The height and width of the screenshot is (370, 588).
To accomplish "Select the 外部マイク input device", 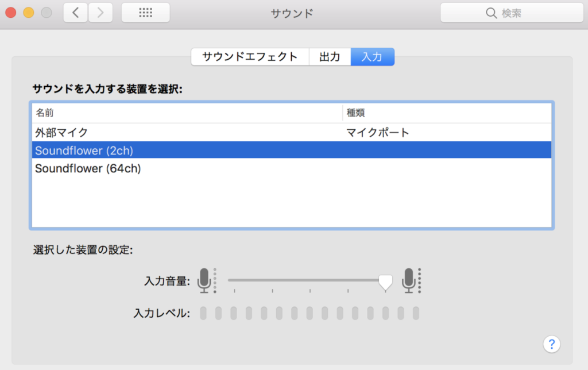I will pyautogui.click(x=292, y=133).
